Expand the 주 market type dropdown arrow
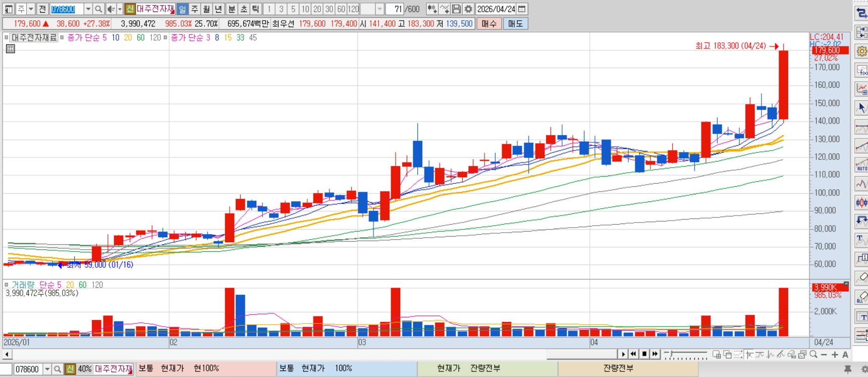The width and height of the screenshot is (868, 377). coord(31,9)
